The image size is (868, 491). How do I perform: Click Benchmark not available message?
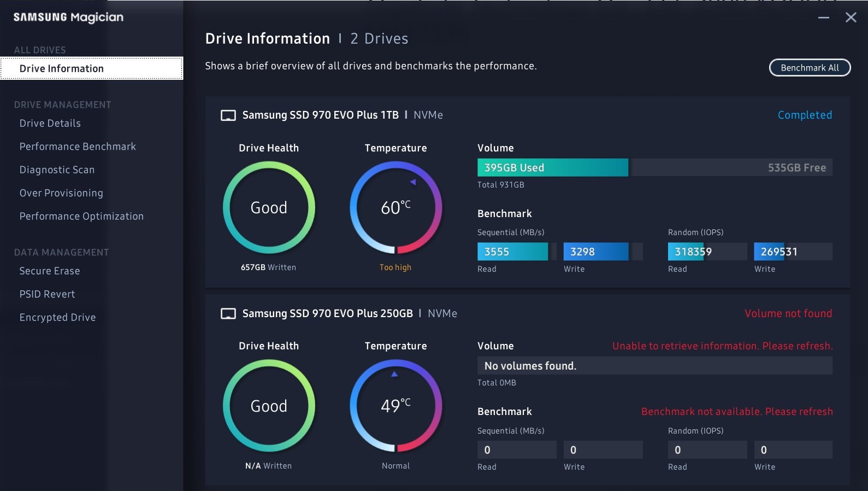737,412
